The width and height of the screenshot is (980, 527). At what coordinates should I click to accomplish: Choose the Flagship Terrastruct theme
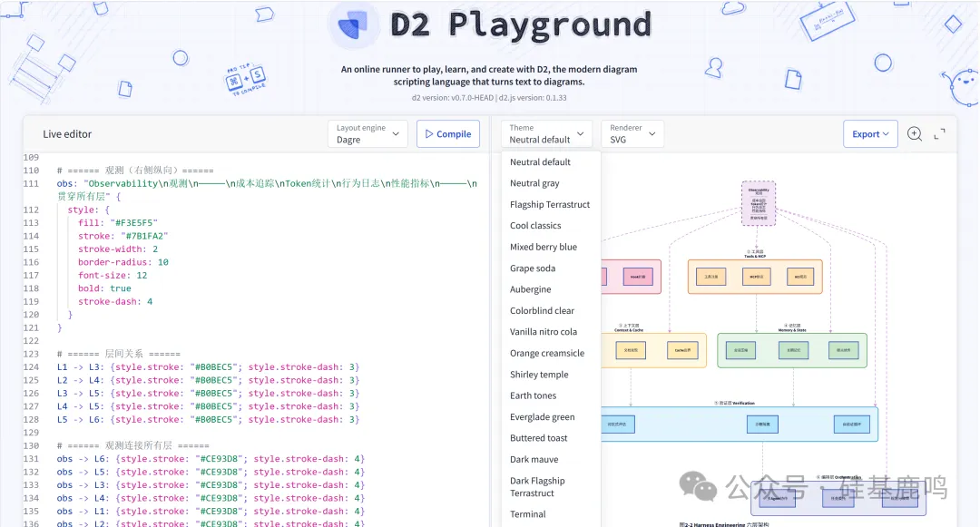pos(550,205)
